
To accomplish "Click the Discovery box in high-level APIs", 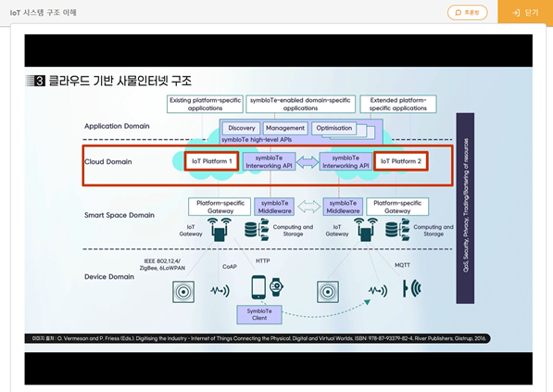I will pyautogui.click(x=242, y=128).
